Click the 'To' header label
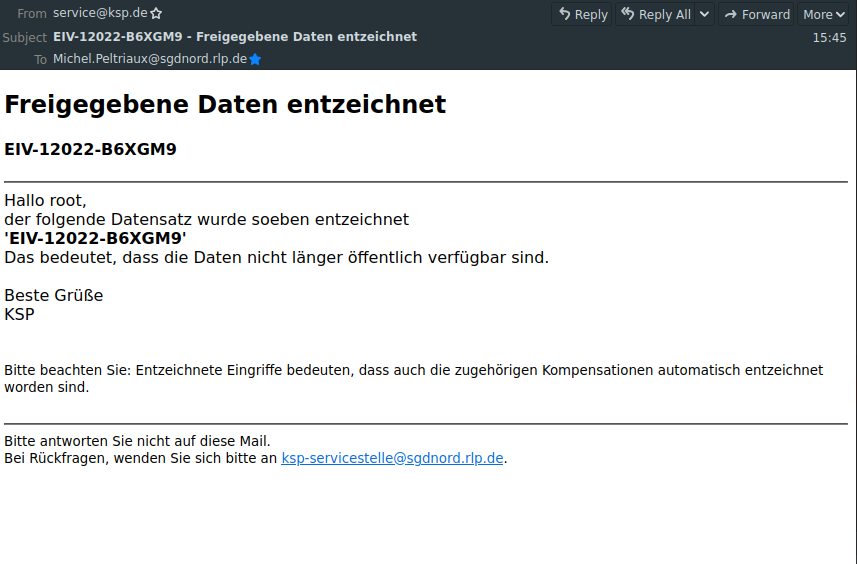857x564 pixels. point(40,59)
